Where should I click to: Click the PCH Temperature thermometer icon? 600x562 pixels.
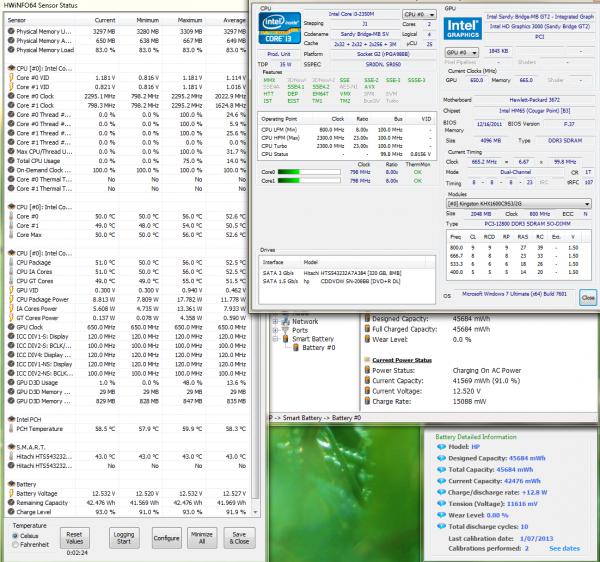pyautogui.click(x=11, y=428)
